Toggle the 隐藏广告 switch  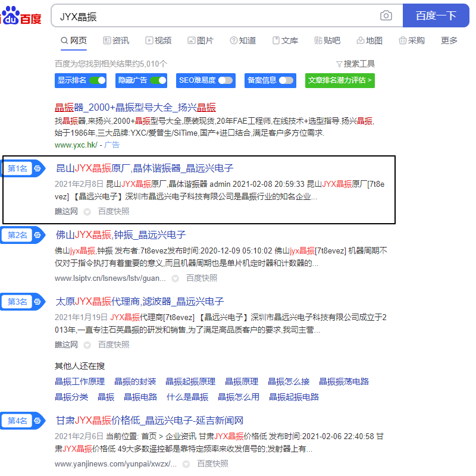[158, 80]
